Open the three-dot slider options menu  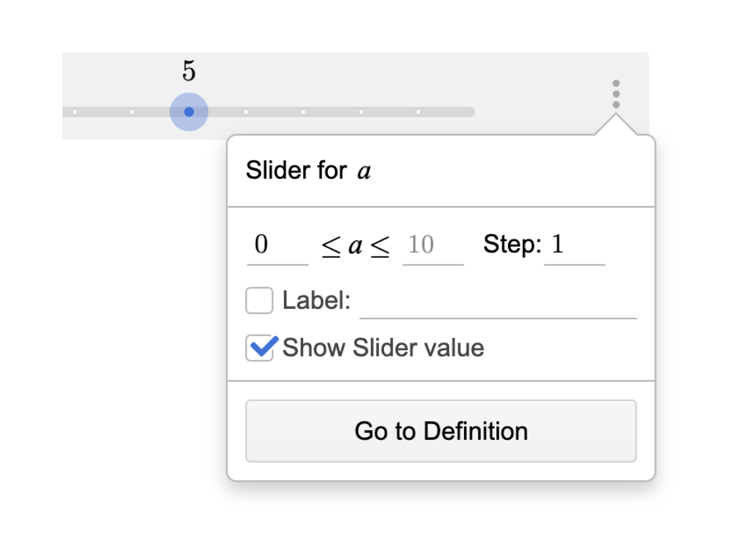click(616, 94)
